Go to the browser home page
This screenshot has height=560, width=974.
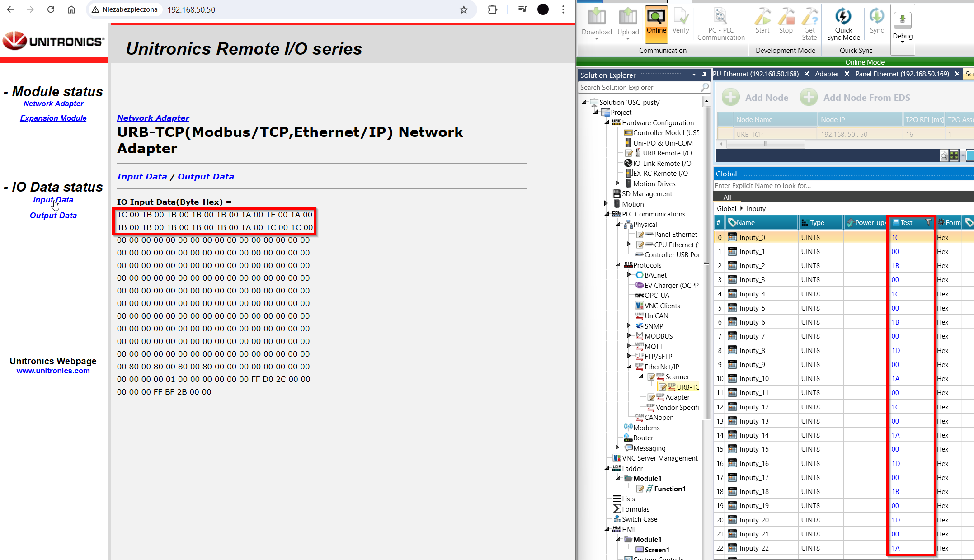[x=71, y=9]
